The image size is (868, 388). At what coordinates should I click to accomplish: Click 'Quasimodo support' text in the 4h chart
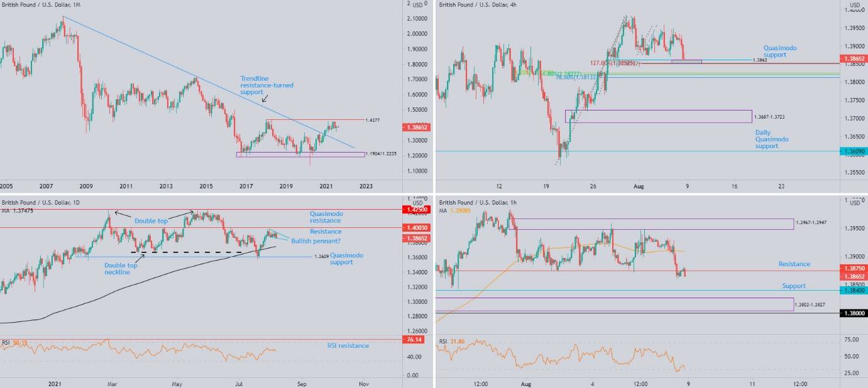(x=779, y=51)
